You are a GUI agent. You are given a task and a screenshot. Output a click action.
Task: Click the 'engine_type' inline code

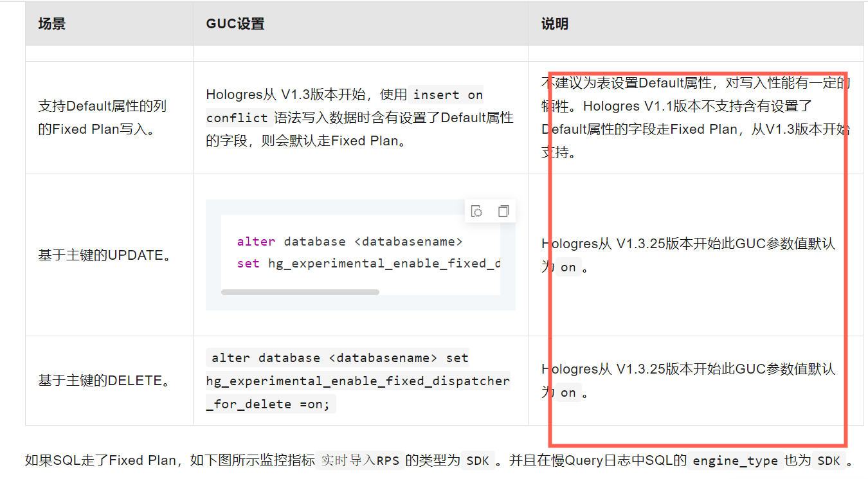(x=736, y=461)
